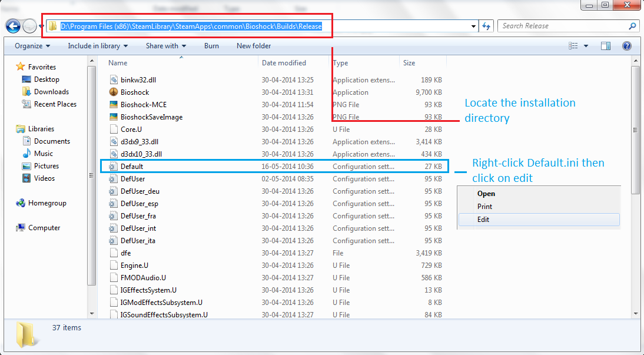Click the folder icon in address bar

(x=52, y=26)
